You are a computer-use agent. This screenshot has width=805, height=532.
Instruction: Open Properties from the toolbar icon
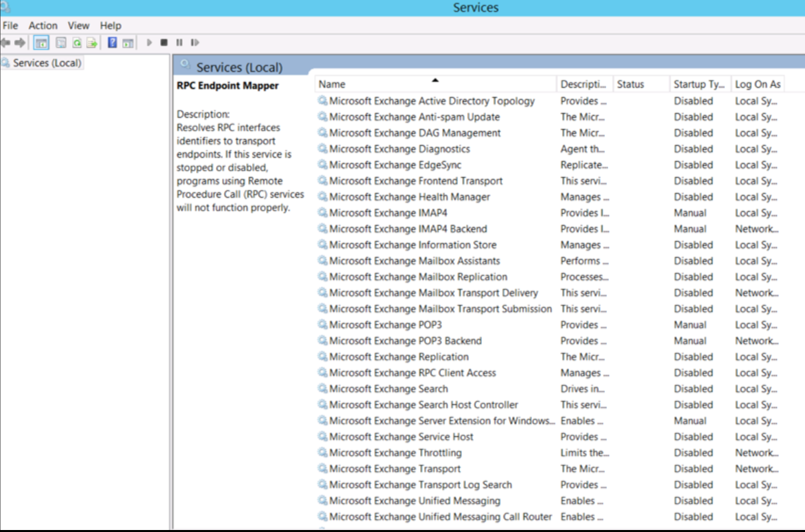coord(61,43)
